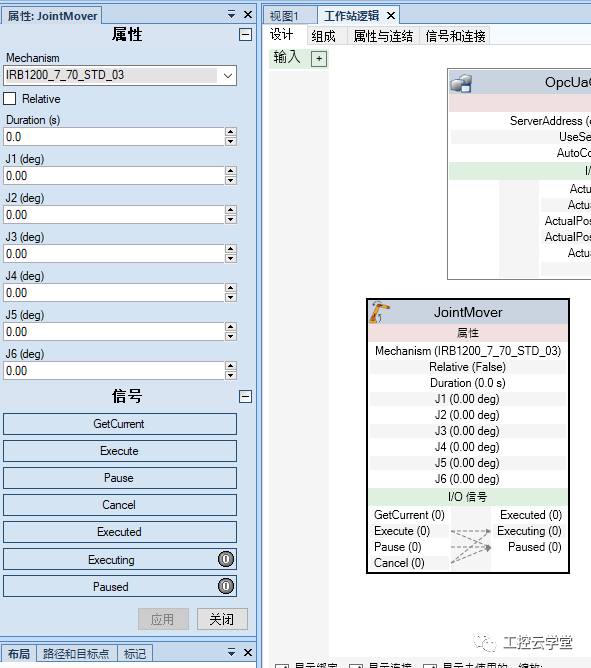Click the Executing signal state indicator

[x=226, y=559]
